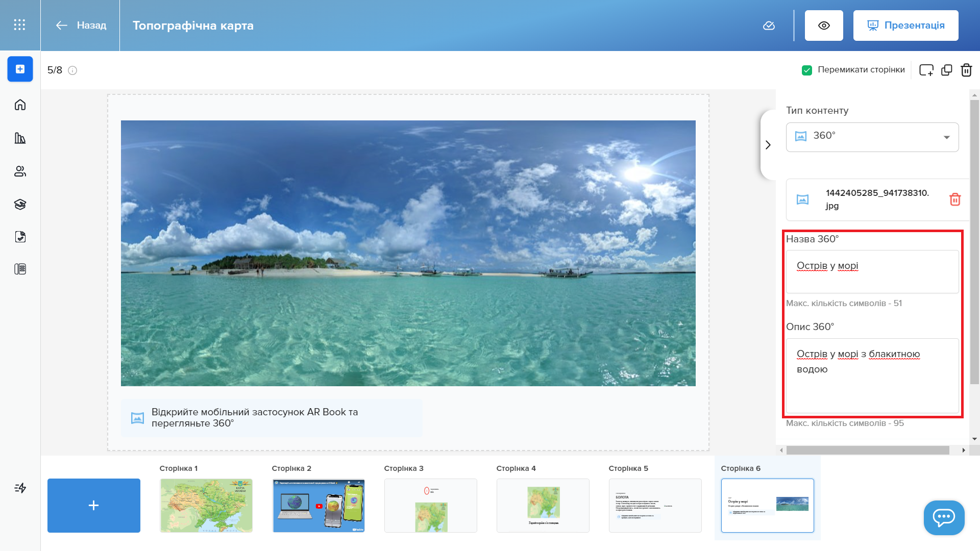This screenshot has width=980, height=551.
Task: Open the home sidebar icon
Action: coord(20,105)
